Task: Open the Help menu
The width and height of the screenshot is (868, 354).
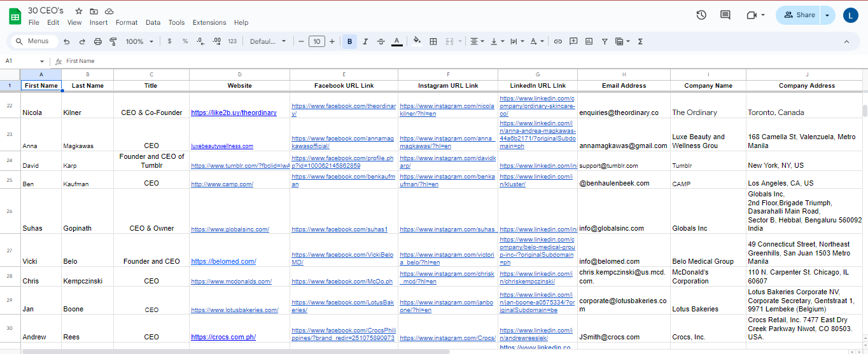Action: tap(241, 22)
